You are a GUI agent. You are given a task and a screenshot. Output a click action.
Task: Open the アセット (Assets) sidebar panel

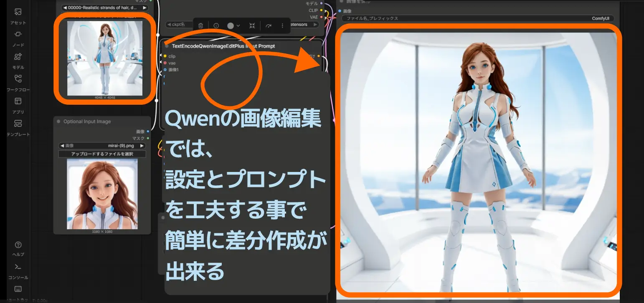pos(18,16)
